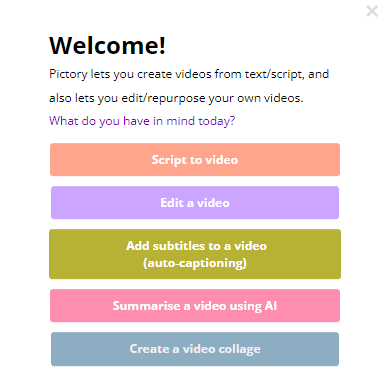Click the words 'using AI' on the pink button
Screen dimensions: 391x379
click(x=253, y=306)
